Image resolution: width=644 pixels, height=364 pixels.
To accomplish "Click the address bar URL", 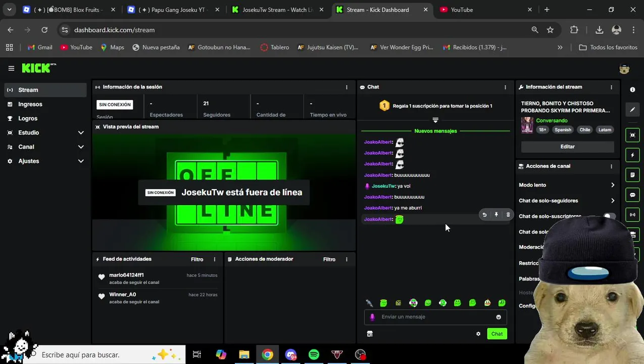I will 114,30.
